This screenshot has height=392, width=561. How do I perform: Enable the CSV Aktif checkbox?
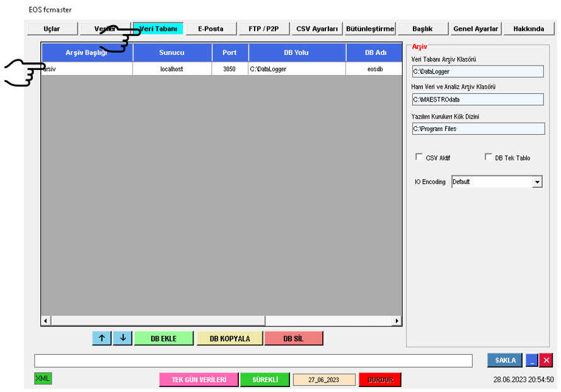point(419,157)
